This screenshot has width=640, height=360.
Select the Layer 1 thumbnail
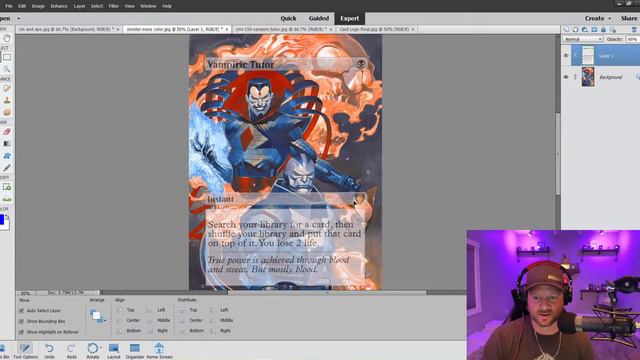(588, 56)
